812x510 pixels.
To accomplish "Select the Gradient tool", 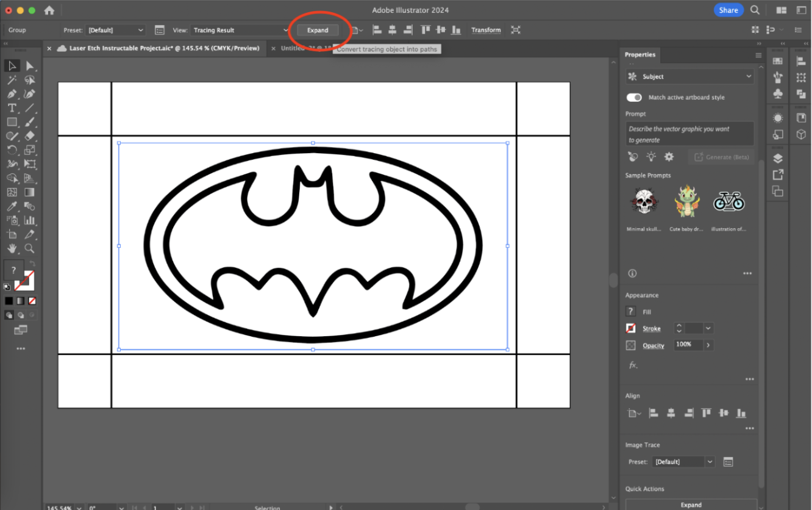I will tap(29, 192).
